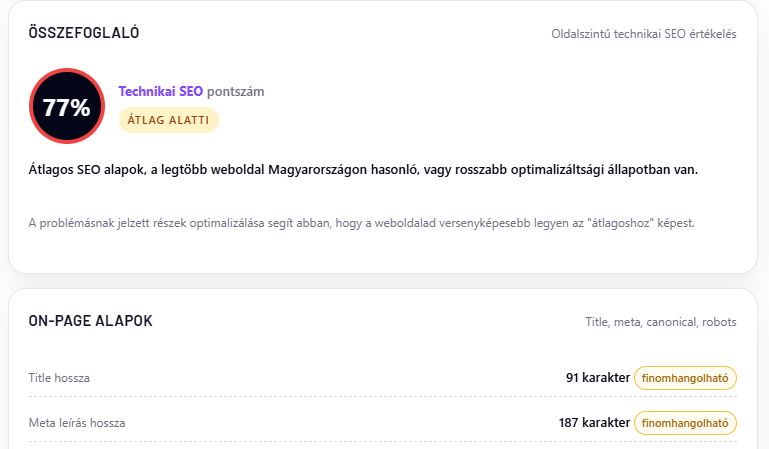Click the pontszám label beside Technikai SEO

point(235,91)
